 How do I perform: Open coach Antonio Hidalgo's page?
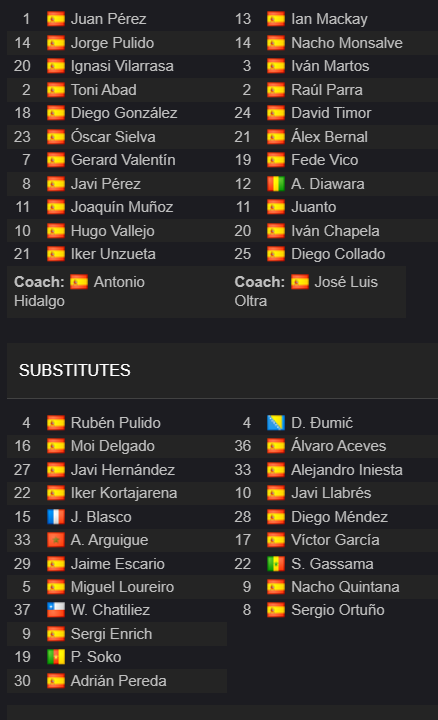click(x=79, y=291)
